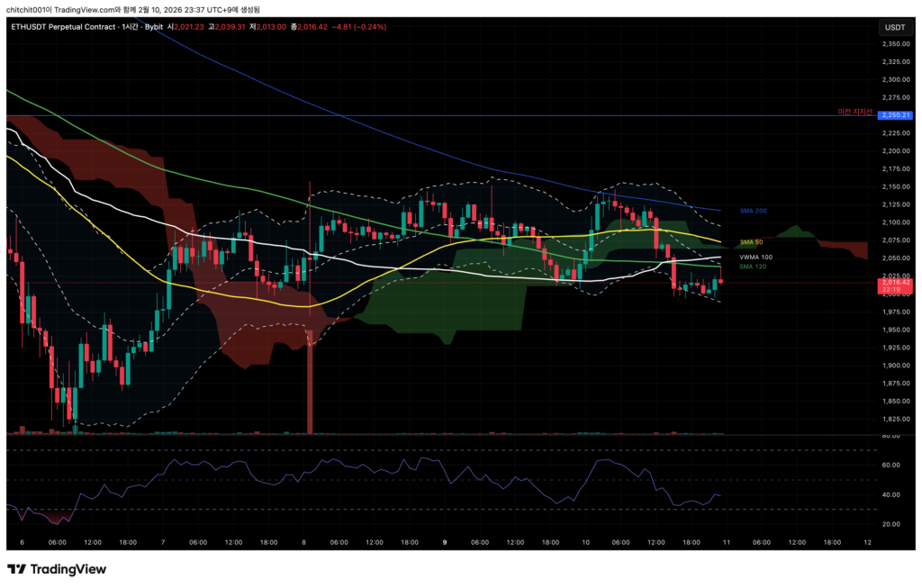This screenshot has width=922, height=588.
Task: Select the blue 2,250.21 price tag
Action: tap(896, 115)
